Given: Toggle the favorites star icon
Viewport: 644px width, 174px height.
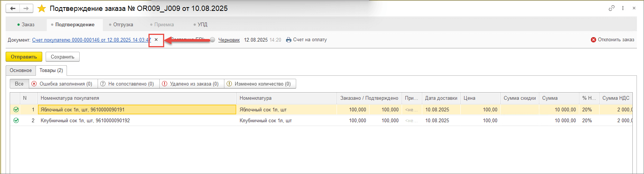Looking at the screenshot, I should point(42,8).
